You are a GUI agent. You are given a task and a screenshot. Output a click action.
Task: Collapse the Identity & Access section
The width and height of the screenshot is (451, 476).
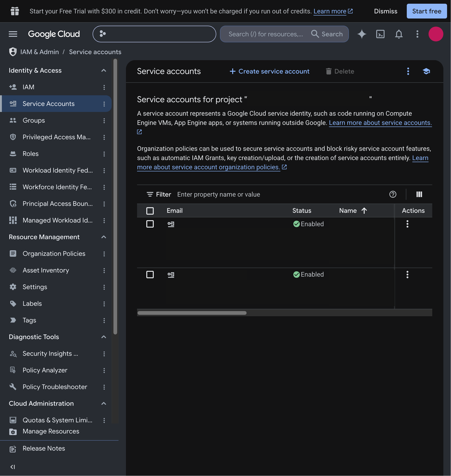104,71
